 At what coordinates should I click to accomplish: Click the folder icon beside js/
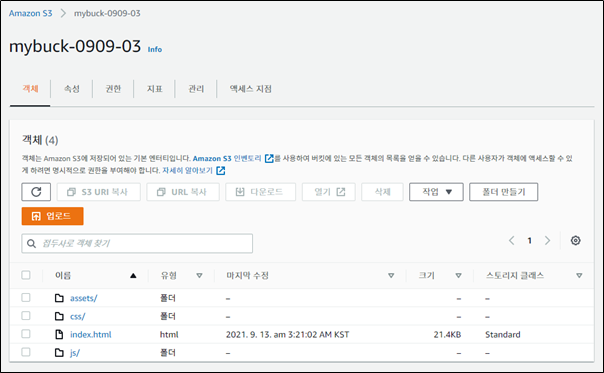pyautogui.click(x=59, y=352)
